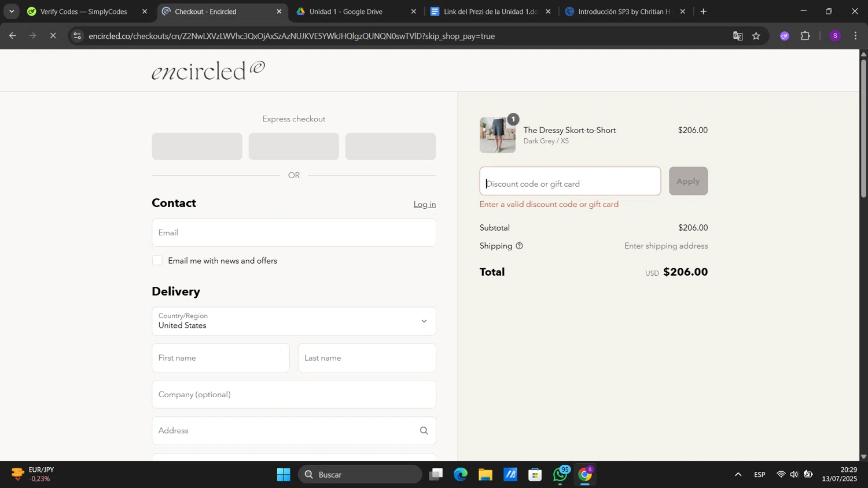Viewport: 868px width, 488px height.
Task: Show hidden system tray icons
Action: 738,475
